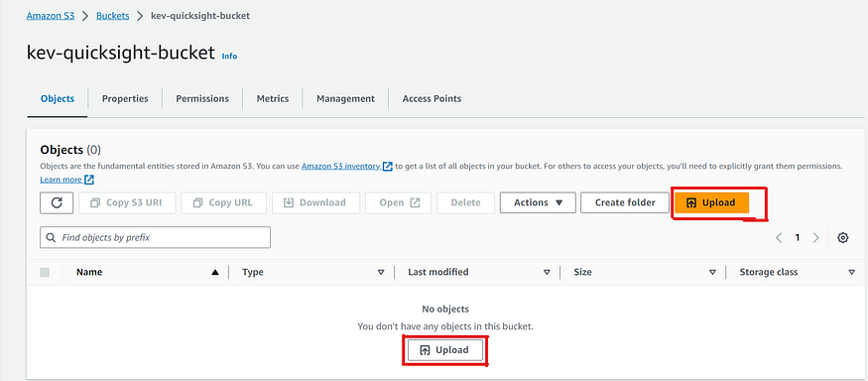Sort by Name ascending arrow
Image resolution: width=868 pixels, height=381 pixels.
point(215,273)
